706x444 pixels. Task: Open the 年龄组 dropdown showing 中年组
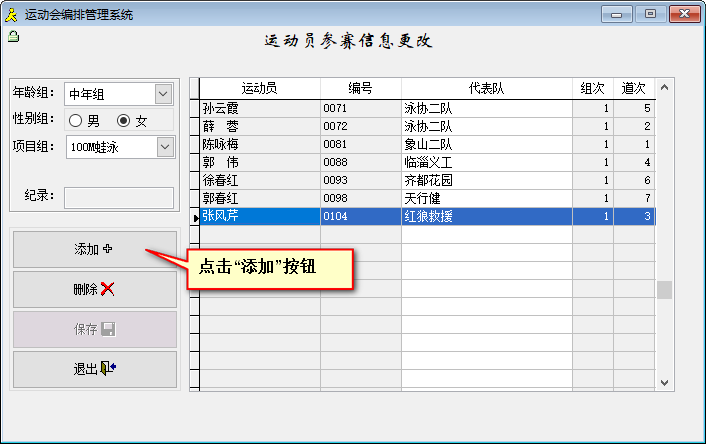tap(164, 94)
